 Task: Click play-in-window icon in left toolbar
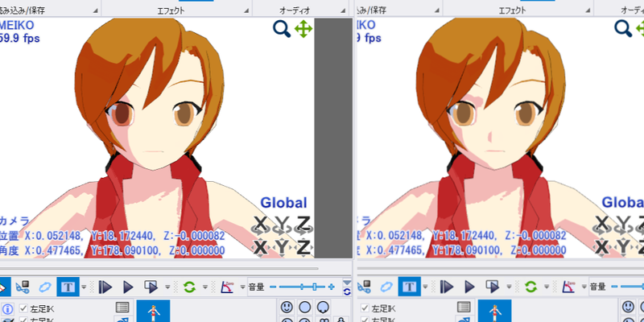click(x=151, y=287)
